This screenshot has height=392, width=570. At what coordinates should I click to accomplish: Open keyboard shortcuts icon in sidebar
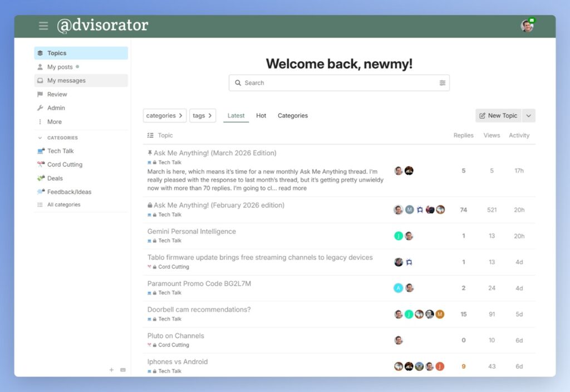pos(123,370)
